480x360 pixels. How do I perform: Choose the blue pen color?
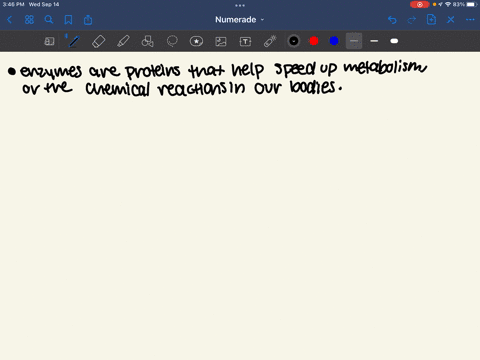click(334, 41)
